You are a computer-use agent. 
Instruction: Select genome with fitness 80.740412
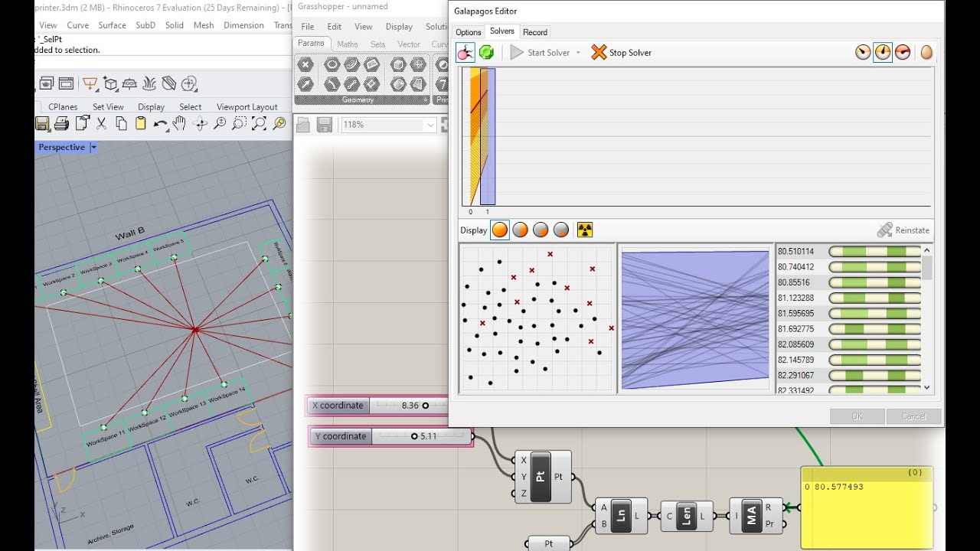(x=849, y=266)
